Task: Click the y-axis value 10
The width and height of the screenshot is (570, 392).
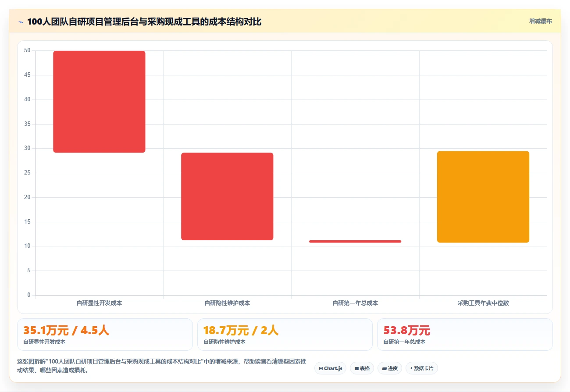Action: tap(27, 246)
